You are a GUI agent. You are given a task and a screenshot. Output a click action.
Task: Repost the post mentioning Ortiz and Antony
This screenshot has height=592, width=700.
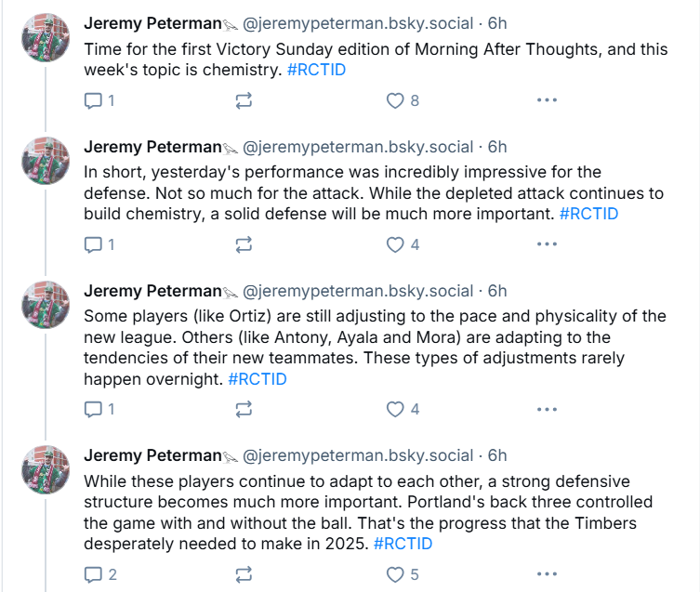[244, 409]
